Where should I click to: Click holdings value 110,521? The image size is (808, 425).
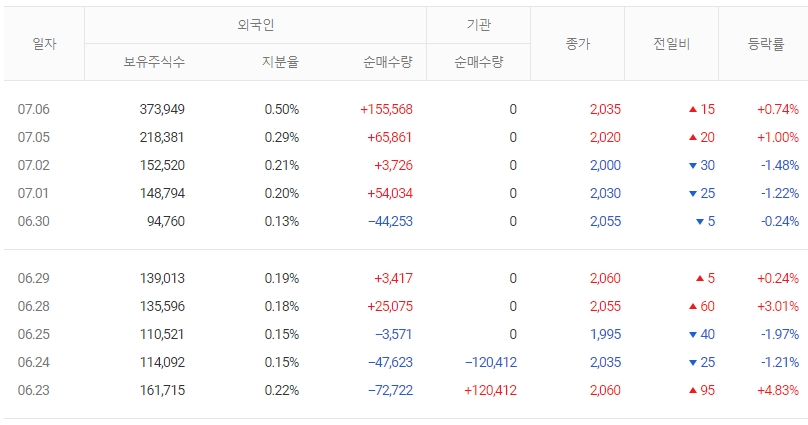coord(162,334)
